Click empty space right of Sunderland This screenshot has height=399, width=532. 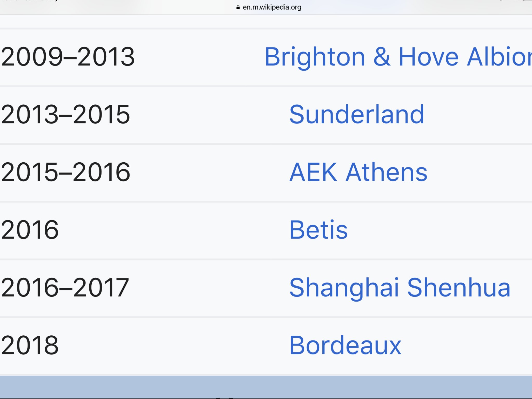(x=478, y=114)
